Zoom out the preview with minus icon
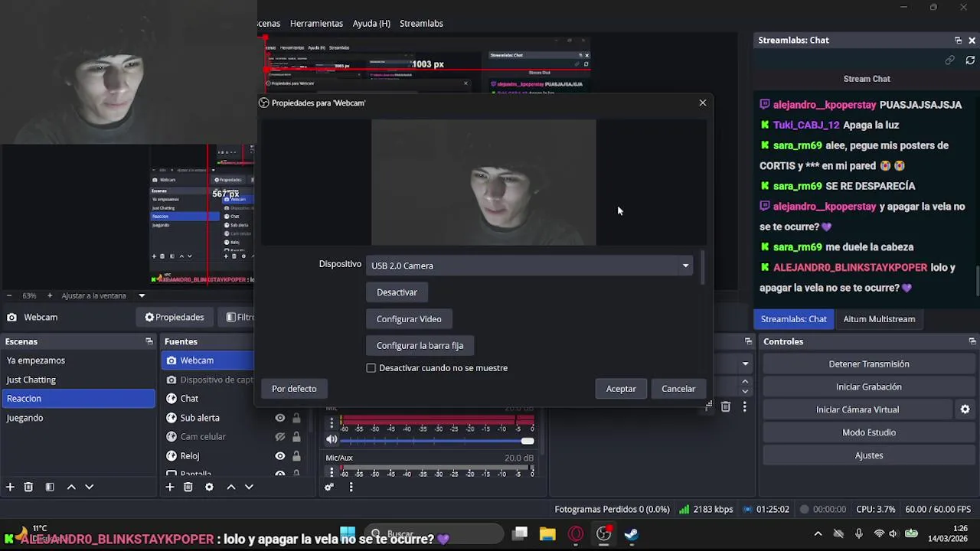980x551 pixels. tap(9, 295)
